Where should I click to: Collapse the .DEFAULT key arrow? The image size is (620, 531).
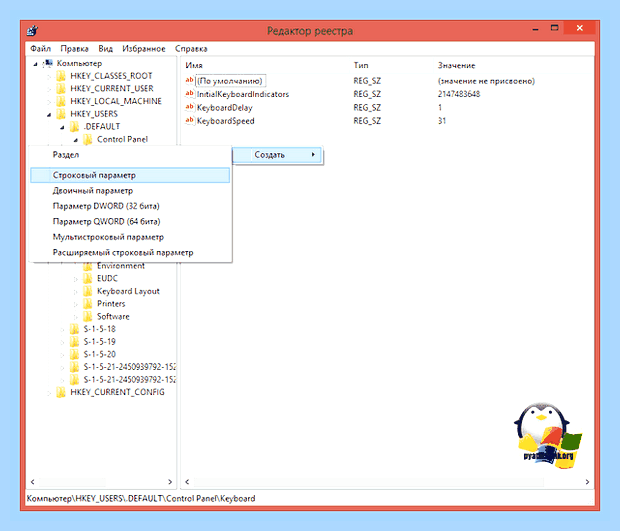click(62, 127)
